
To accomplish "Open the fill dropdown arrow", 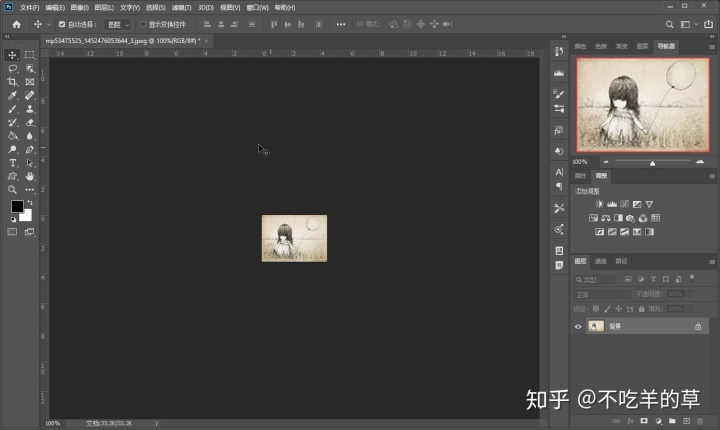I will pyautogui.click(x=690, y=309).
